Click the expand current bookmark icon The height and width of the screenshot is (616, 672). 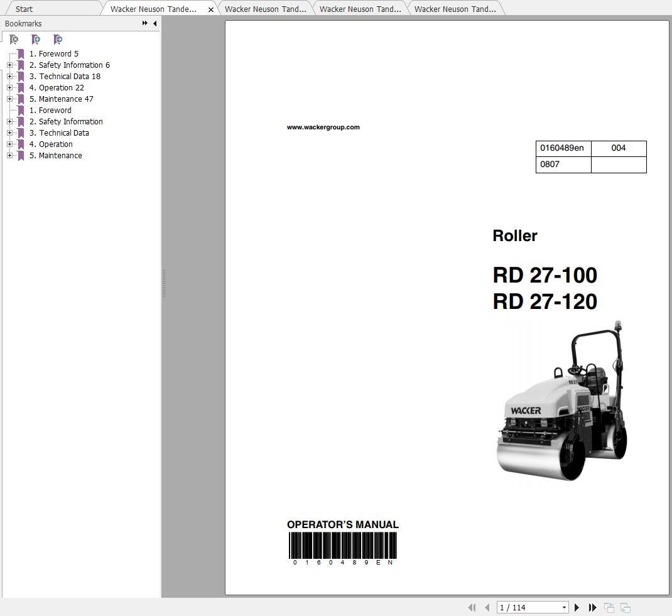click(58, 39)
